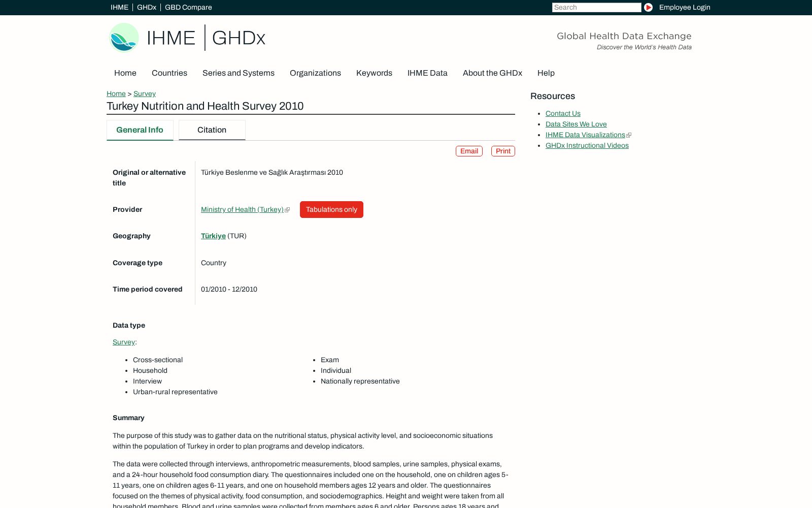Click the Resources sidebar heading
This screenshot has height=508, width=812.
tap(553, 96)
